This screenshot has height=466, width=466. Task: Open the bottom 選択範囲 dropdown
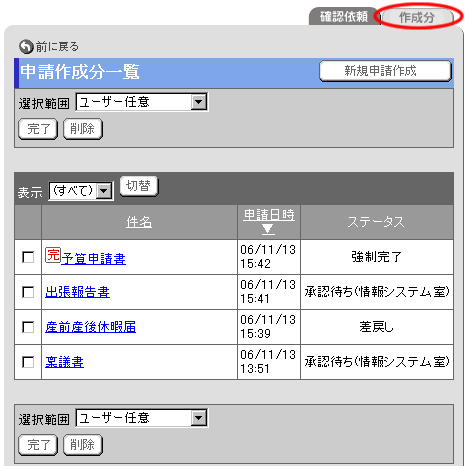coord(142,418)
